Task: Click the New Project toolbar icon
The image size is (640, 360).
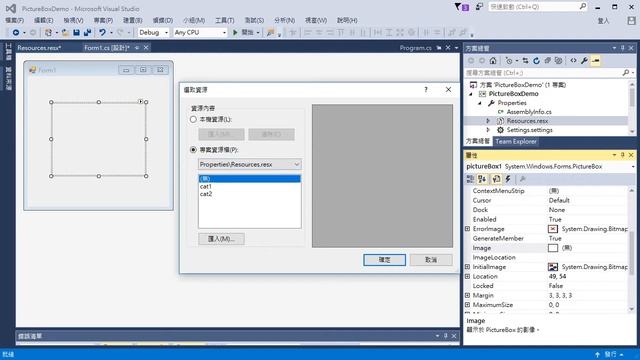Action: pos(48,32)
